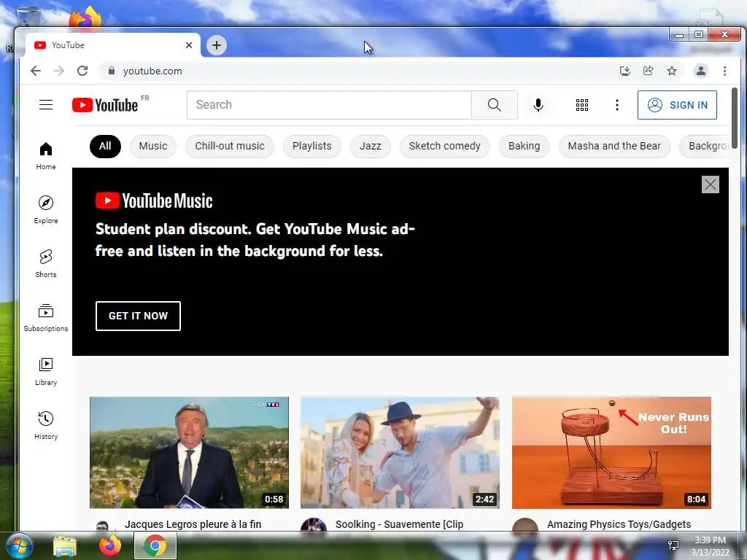Dismiss the YouTube Music promo banner
The width and height of the screenshot is (747, 560).
click(x=710, y=184)
